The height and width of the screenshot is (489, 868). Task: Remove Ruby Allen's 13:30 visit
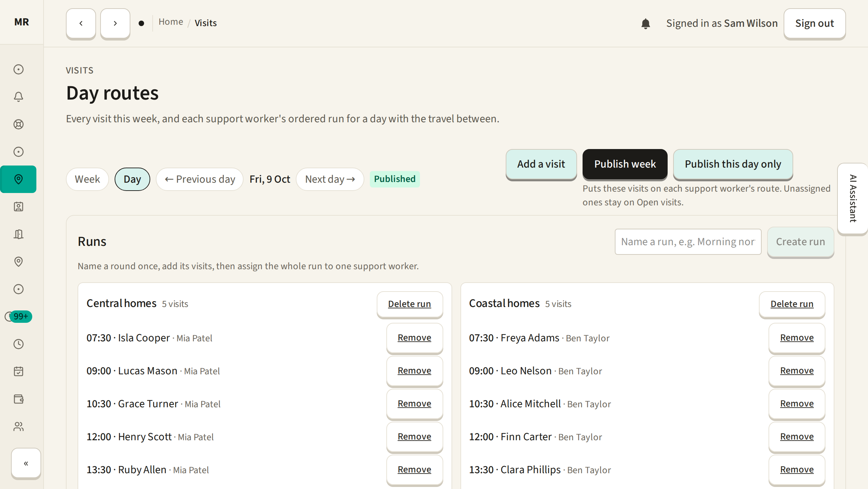coord(414,470)
